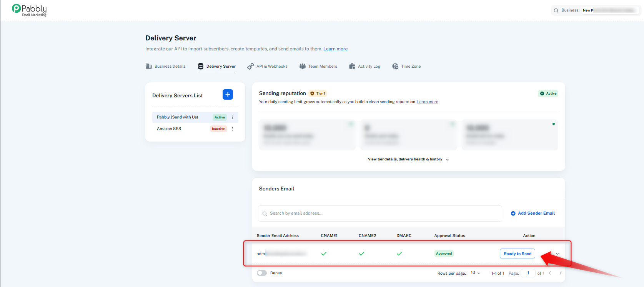Expand the sender email row chevron

[x=557, y=254]
